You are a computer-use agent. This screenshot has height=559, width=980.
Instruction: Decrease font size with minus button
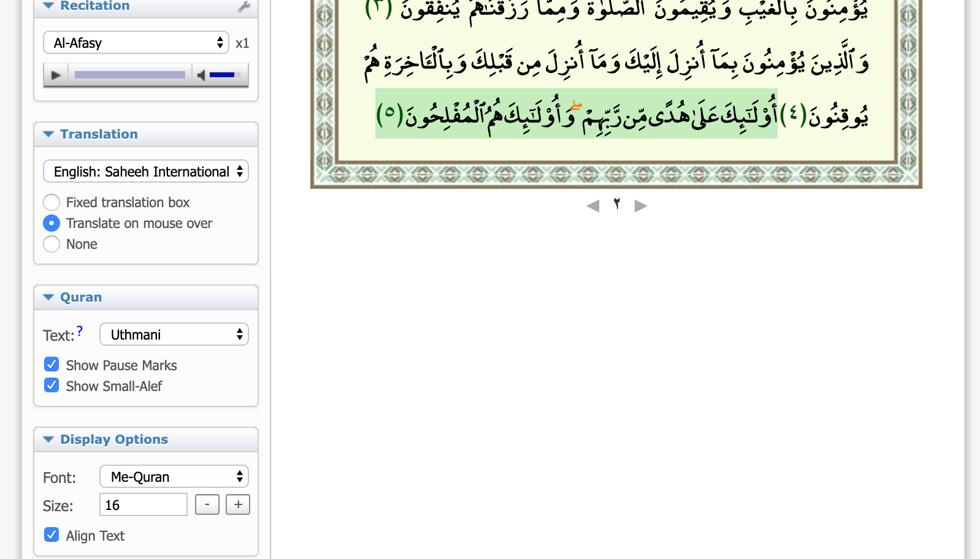tap(207, 505)
